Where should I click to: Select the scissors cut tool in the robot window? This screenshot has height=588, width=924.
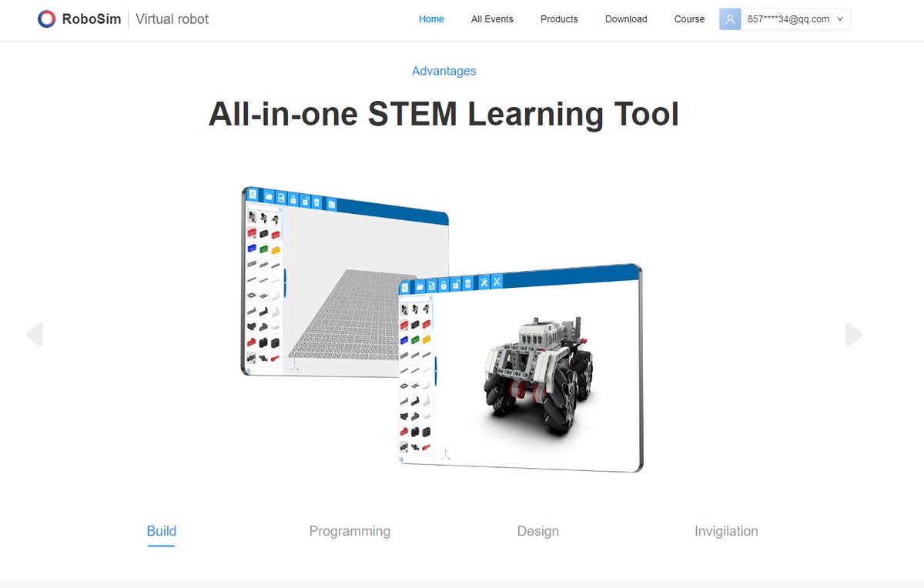click(497, 283)
